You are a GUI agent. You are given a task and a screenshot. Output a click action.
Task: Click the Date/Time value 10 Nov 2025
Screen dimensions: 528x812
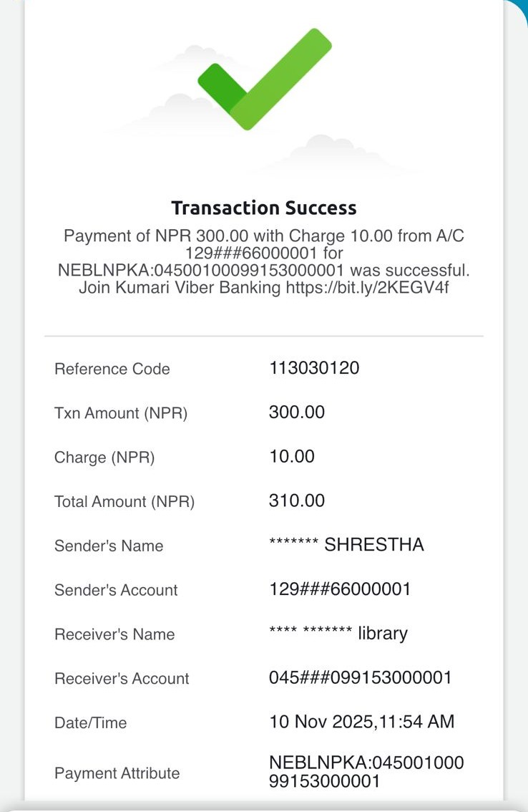[361, 722]
